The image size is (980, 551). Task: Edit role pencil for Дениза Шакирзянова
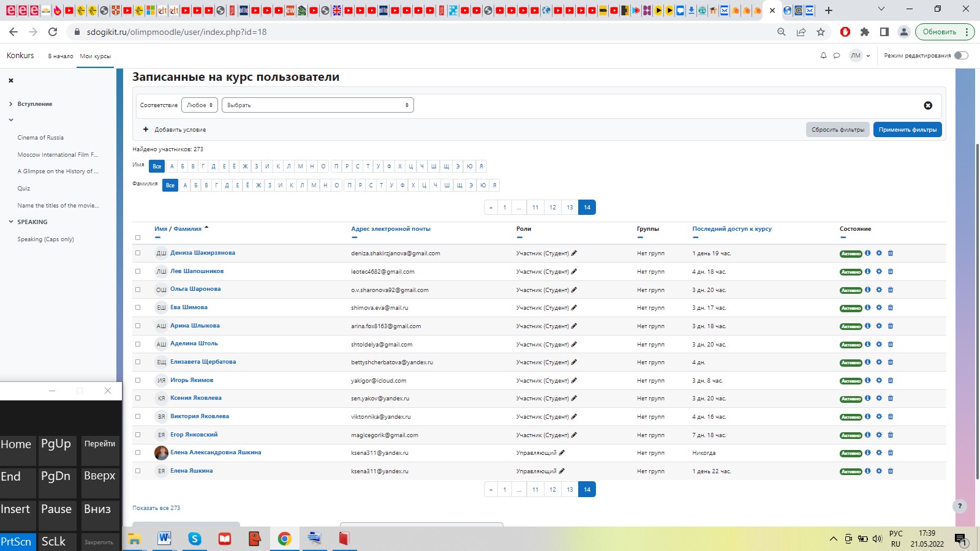coord(574,253)
